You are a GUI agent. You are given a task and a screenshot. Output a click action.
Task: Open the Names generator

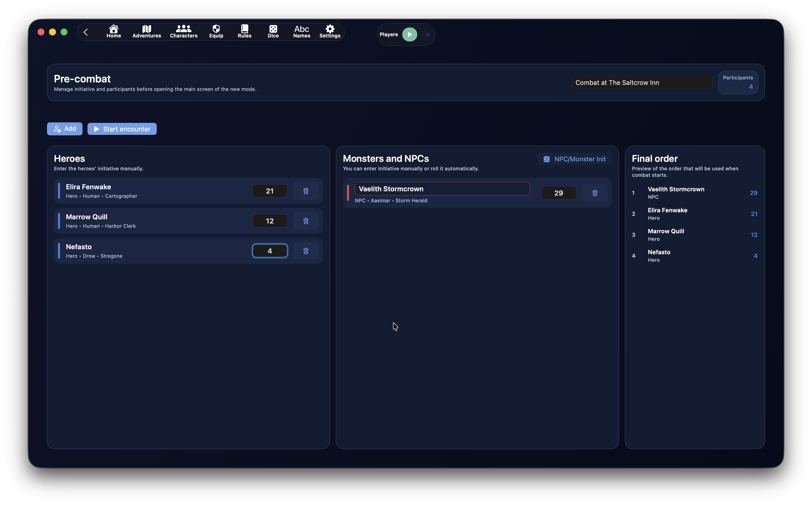pos(301,32)
